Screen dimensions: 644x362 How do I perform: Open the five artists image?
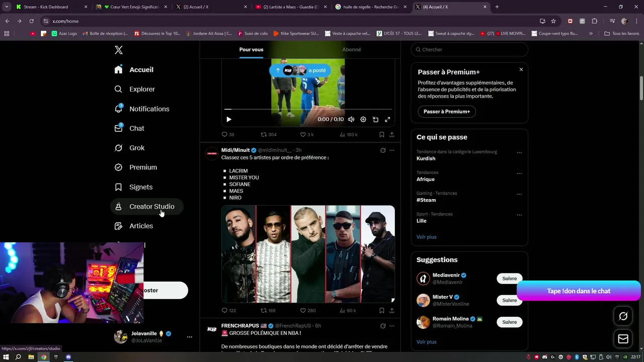(308, 254)
